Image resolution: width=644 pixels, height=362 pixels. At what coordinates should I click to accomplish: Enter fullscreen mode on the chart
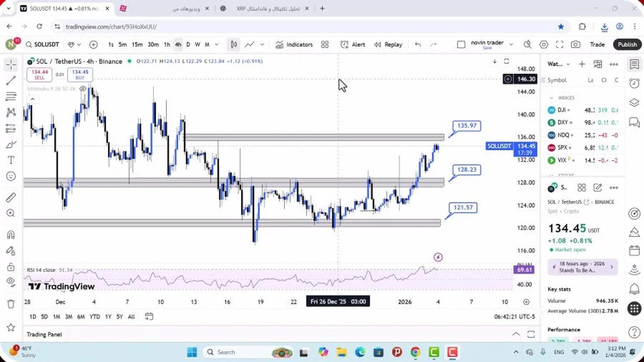559,45
